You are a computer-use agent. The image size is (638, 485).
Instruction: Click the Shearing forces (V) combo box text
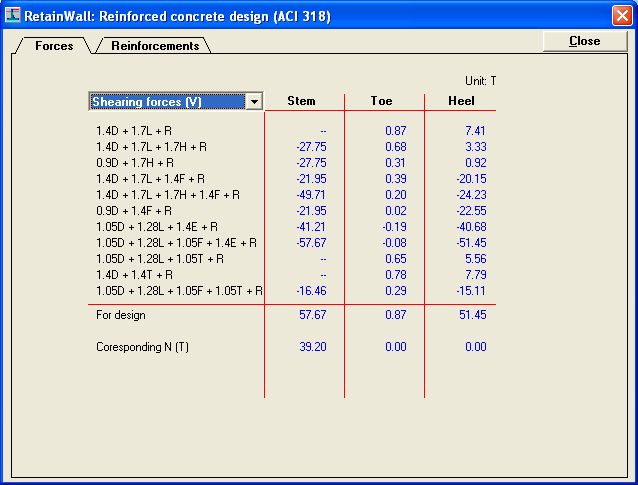pyautogui.click(x=147, y=102)
